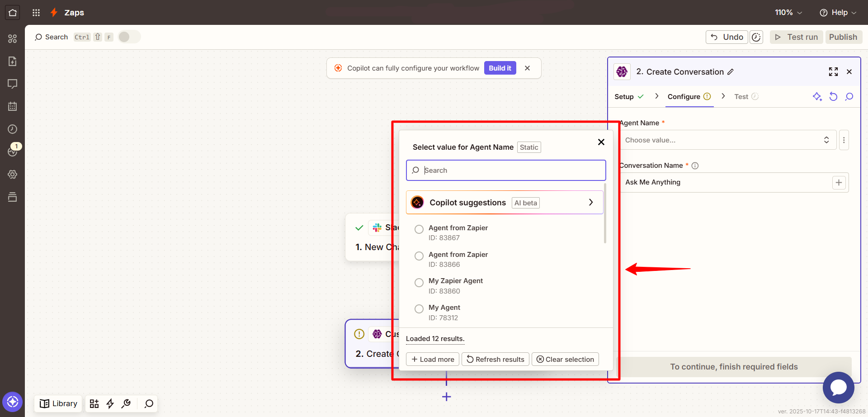This screenshot has width=868, height=417.
Task: Click the plus icon in Conversation Name field
Action: (839, 183)
